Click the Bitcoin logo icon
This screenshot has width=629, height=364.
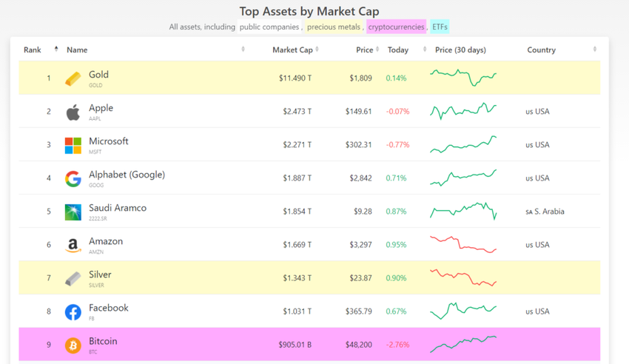(73, 345)
